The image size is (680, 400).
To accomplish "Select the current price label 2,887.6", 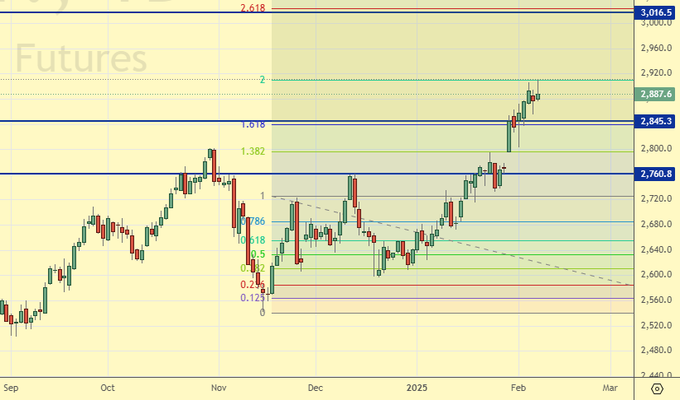I will (655, 95).
